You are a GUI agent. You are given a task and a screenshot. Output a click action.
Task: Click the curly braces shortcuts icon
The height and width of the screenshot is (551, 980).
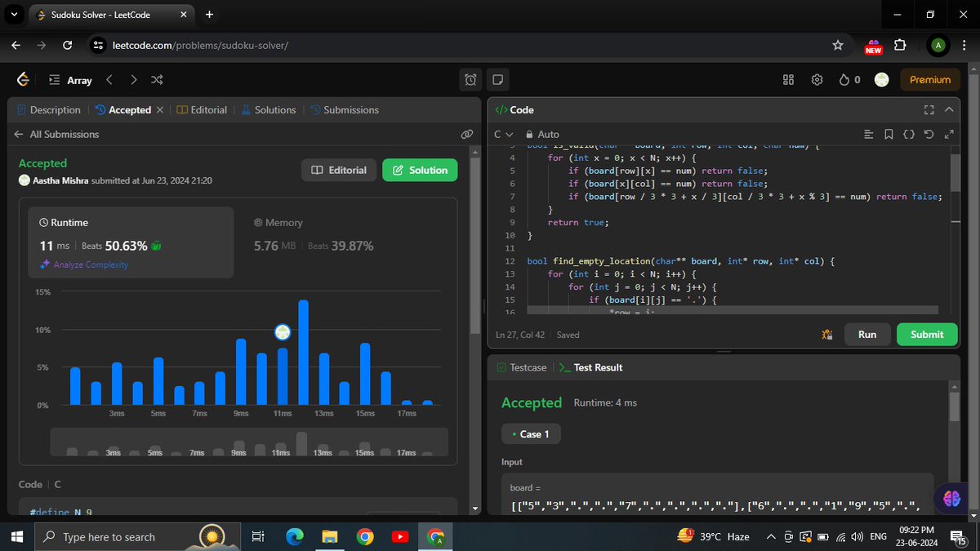[x=908, y=134]
